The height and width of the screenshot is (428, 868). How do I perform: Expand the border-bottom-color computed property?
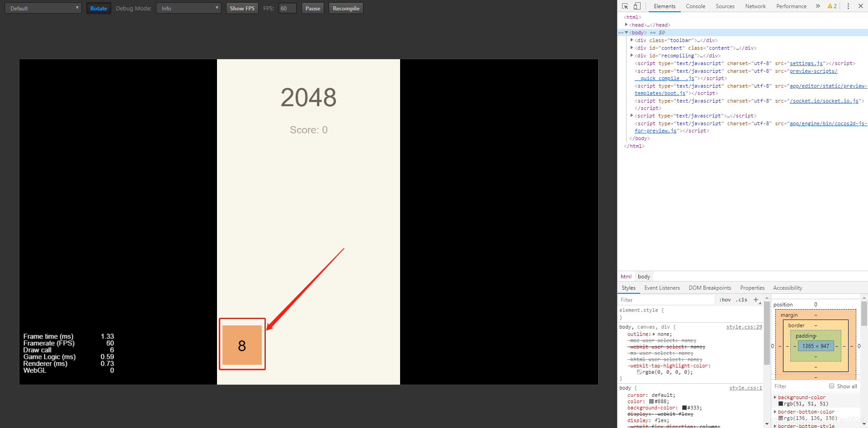pyautogui.click(x=775, y=412)
